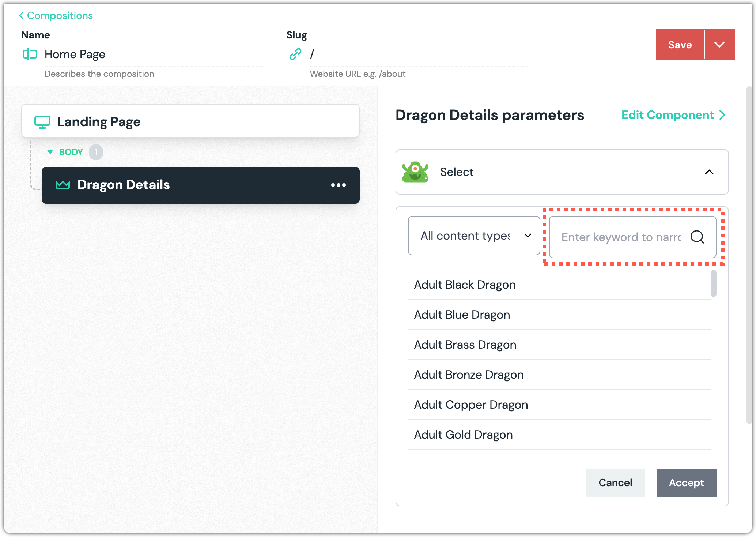Click the entry list scrollbar thumb

coord(713,283)
